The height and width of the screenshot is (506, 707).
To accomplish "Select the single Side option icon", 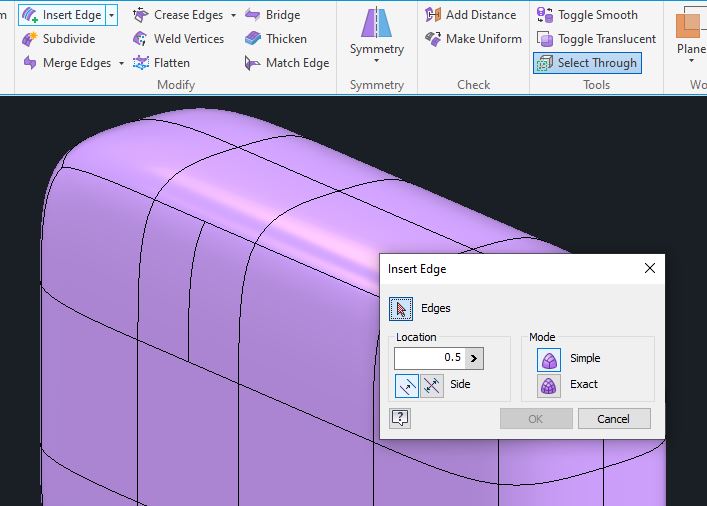I will point(407,386).
